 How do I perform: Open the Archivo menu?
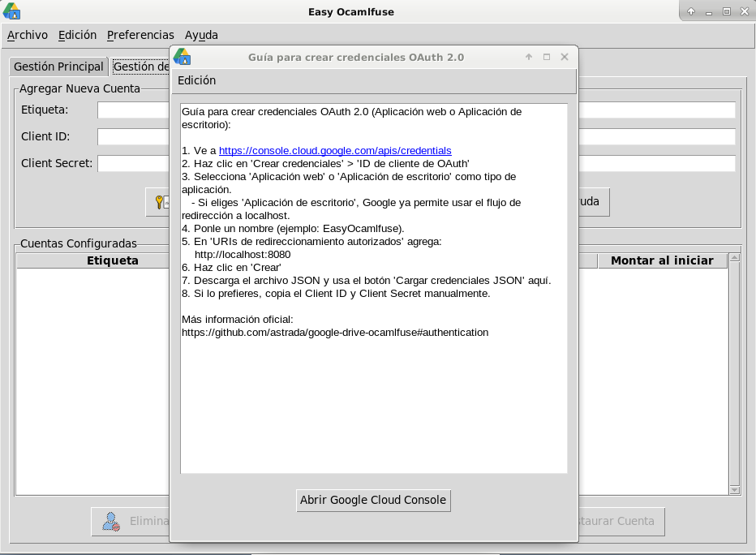click(x=28, y=35)
